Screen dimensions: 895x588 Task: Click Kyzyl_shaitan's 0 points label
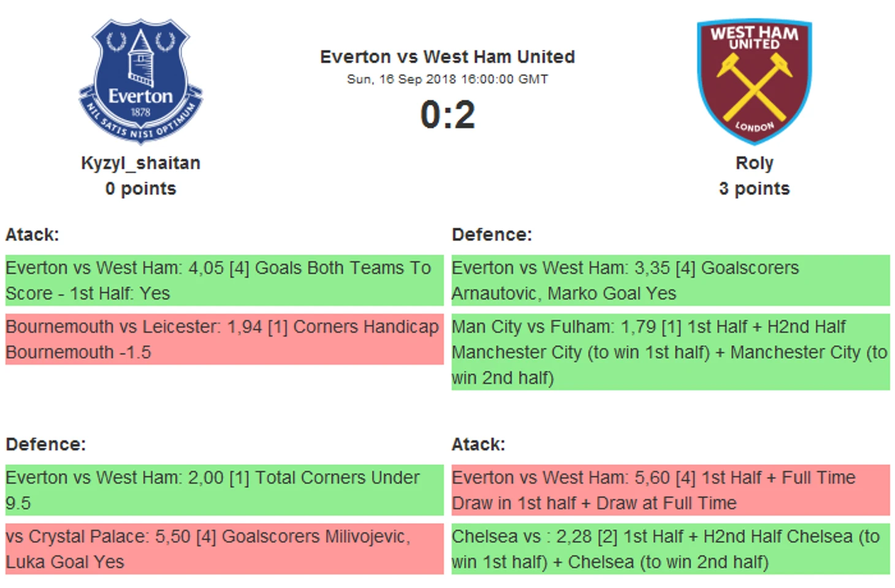click(141, 189)
